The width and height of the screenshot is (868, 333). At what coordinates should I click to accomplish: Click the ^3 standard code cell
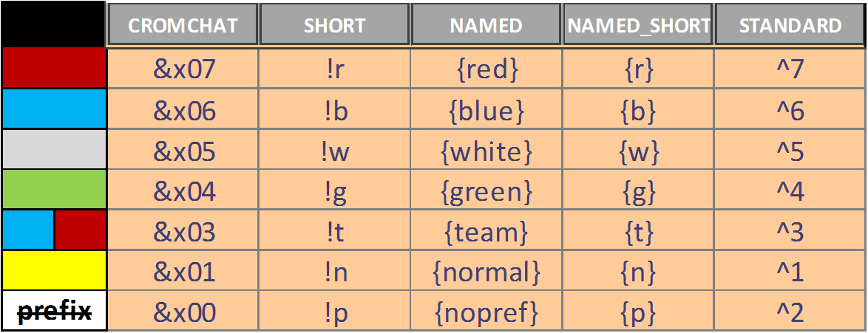pos(790,230)
